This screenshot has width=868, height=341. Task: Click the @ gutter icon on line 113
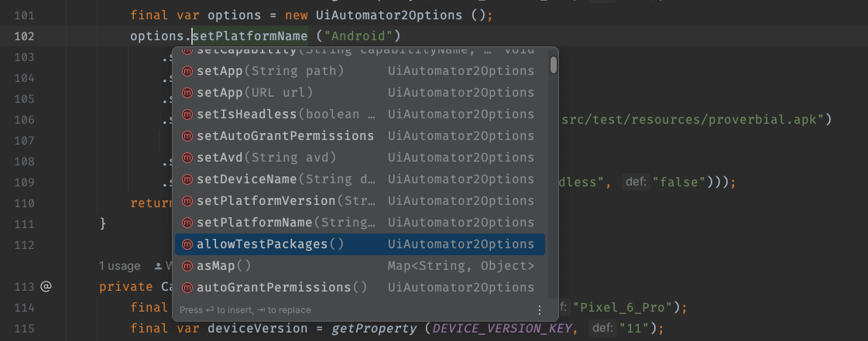tap(46, 287)
